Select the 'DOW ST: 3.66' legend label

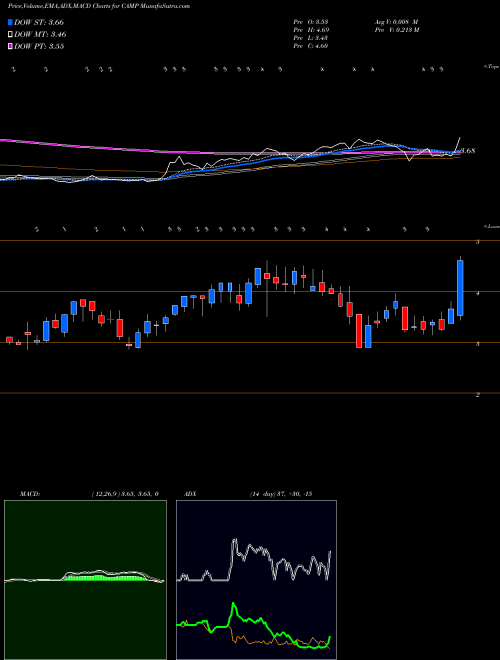click(39, 22)
